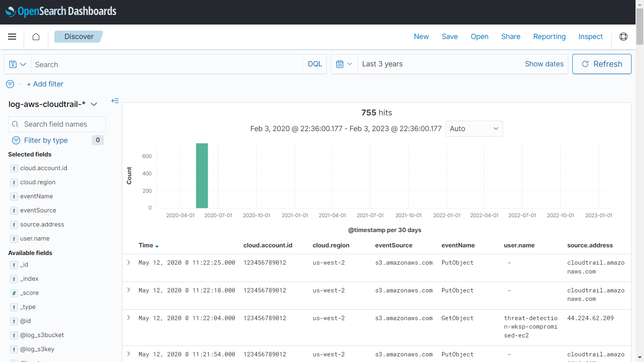Click the green histogram bar
Screen dimensions: 644x362
click(x=202, y=176)
